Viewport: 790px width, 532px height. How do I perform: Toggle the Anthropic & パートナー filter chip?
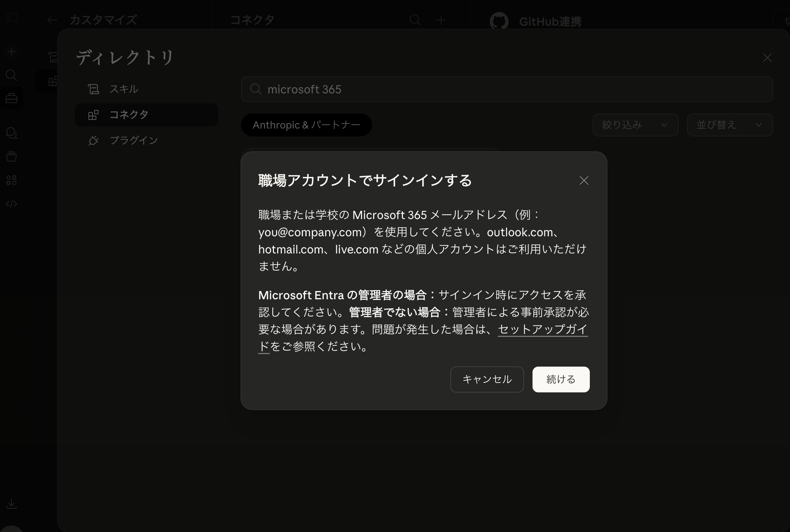306,125
